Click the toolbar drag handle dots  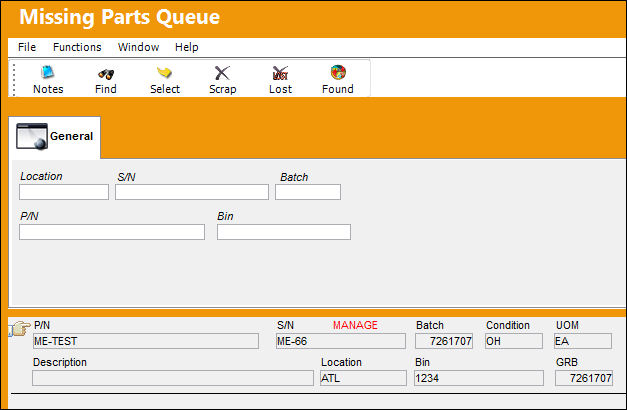tap(14, 80)
